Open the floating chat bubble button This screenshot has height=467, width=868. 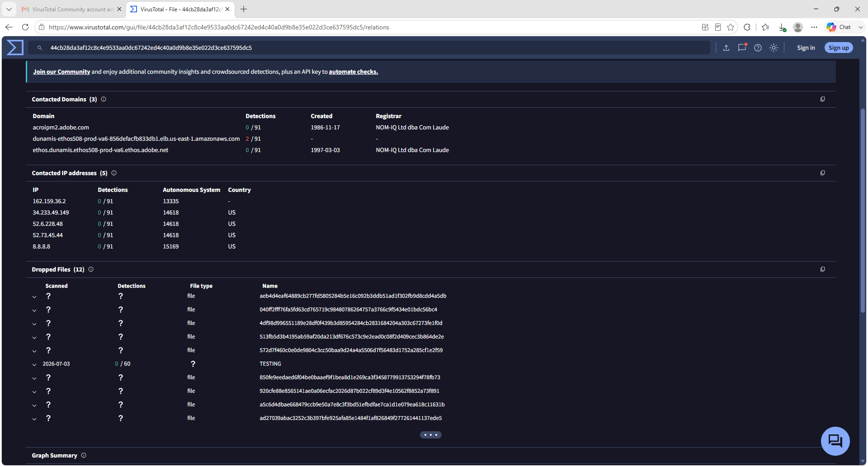pos(835,441)
